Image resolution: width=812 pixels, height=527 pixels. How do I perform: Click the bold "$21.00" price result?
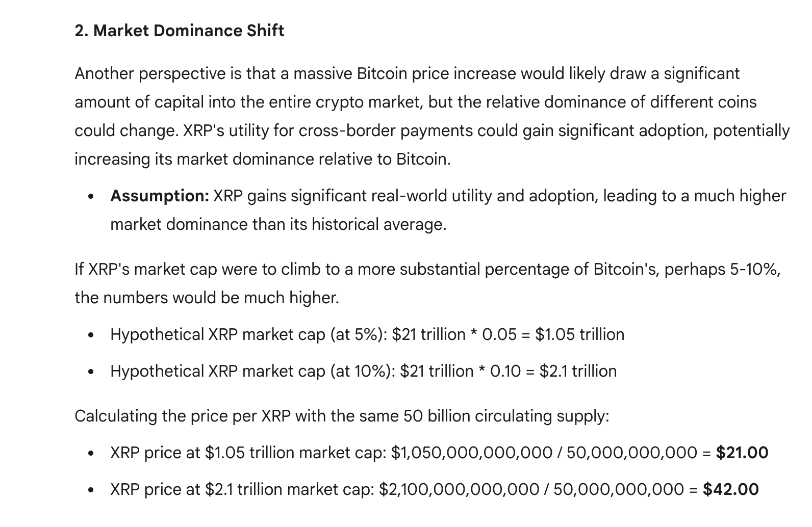tap(742, 453)
